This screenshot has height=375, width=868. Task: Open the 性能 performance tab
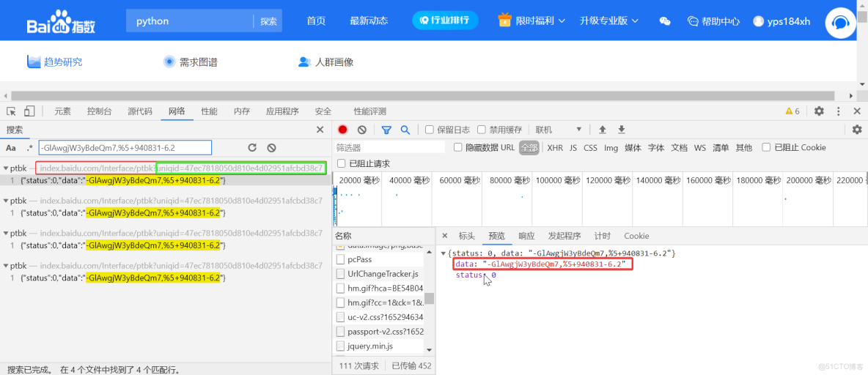(x=209, y=111)
